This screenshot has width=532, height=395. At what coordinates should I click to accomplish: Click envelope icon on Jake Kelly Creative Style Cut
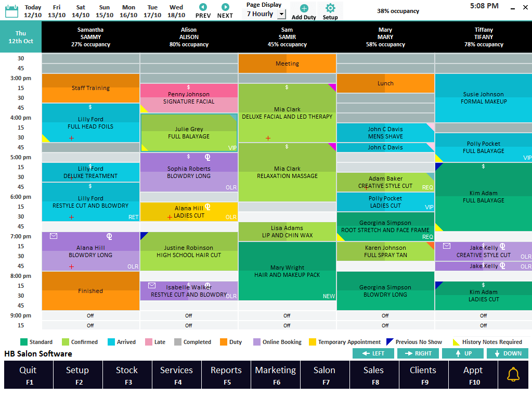(447, 246)
